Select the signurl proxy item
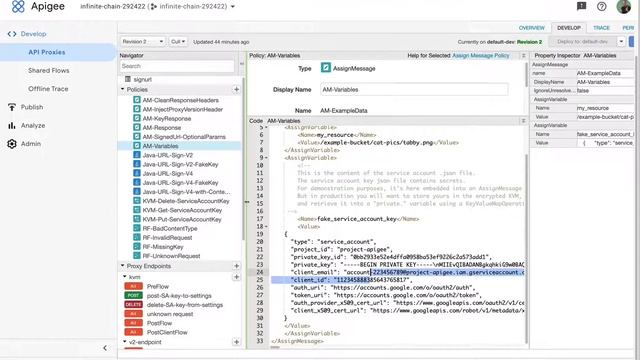This screenshot has width=640, height=360. 142,80
